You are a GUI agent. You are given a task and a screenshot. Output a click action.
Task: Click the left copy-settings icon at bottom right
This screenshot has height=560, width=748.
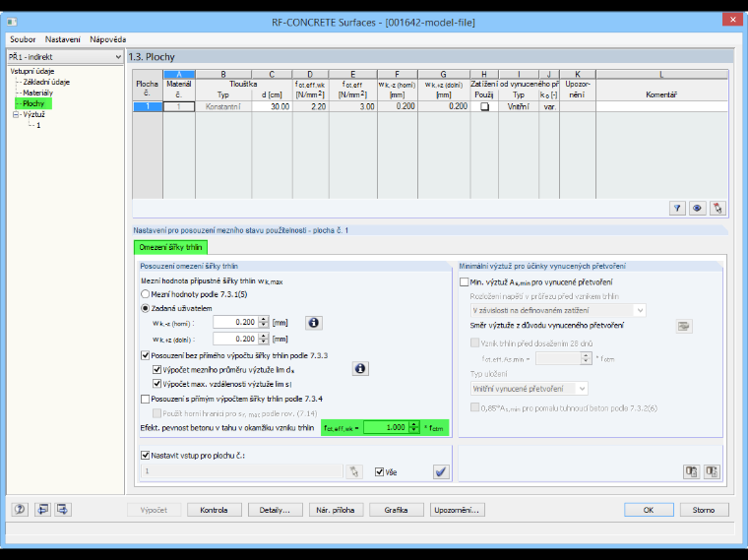(x=691, y=471)
